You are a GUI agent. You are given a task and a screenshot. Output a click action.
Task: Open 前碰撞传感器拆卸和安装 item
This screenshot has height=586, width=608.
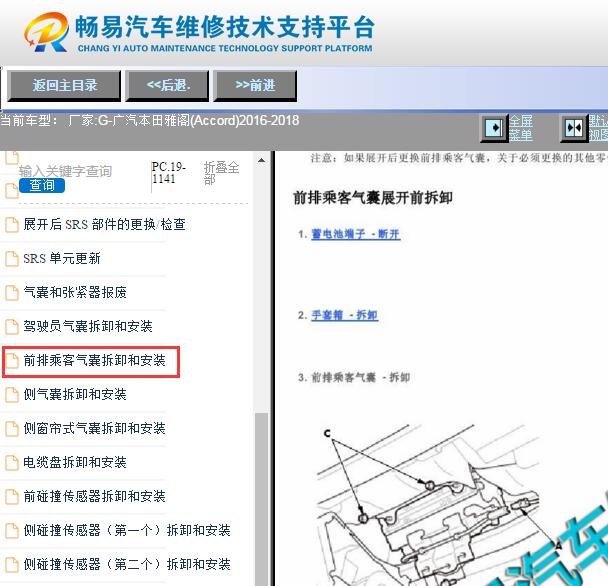tap(94, 496)
